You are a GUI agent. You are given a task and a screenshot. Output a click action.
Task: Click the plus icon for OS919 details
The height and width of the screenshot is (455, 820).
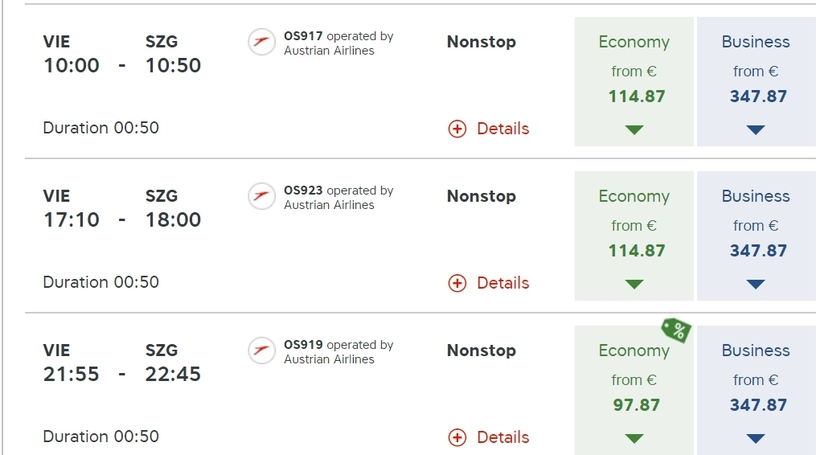[x=457, y=437]
